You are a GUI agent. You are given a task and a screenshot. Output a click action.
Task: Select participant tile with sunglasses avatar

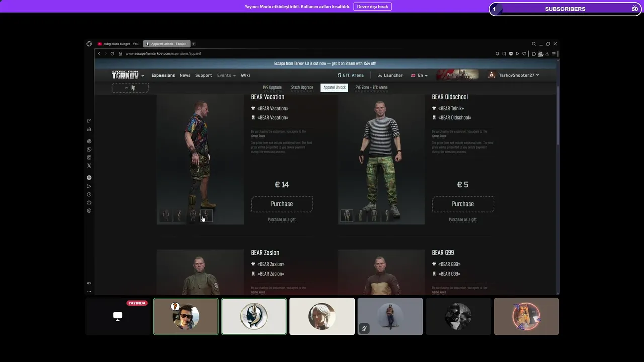[186, 316]
